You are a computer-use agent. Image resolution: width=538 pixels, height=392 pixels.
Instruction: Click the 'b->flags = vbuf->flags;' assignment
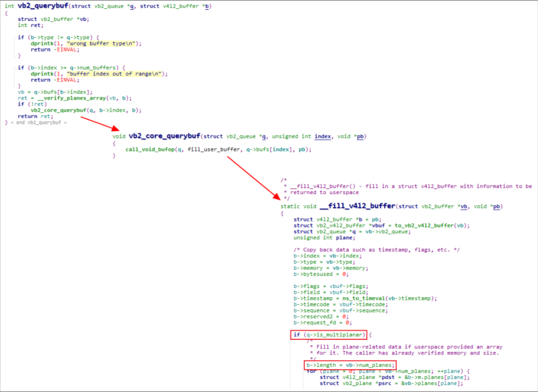pyautogui.click(x=331, y=286)
